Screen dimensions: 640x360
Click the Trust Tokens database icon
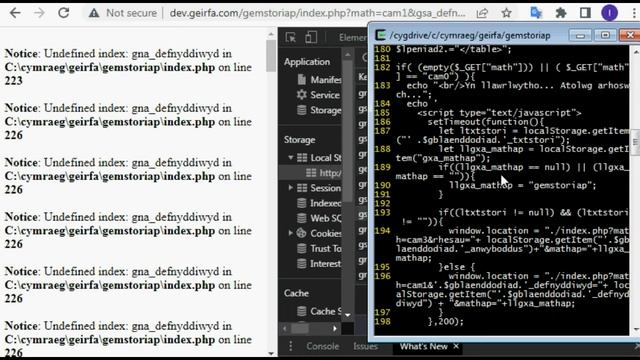pos(302,248)
